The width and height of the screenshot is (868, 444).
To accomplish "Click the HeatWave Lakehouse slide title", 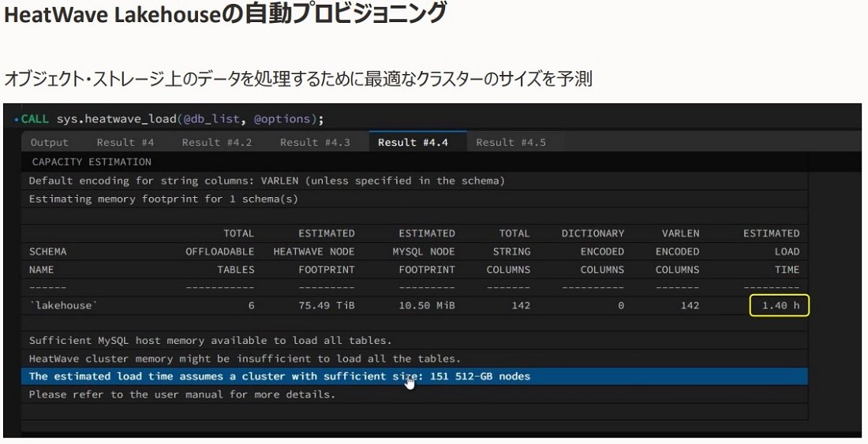I will [x=225, y=14].
